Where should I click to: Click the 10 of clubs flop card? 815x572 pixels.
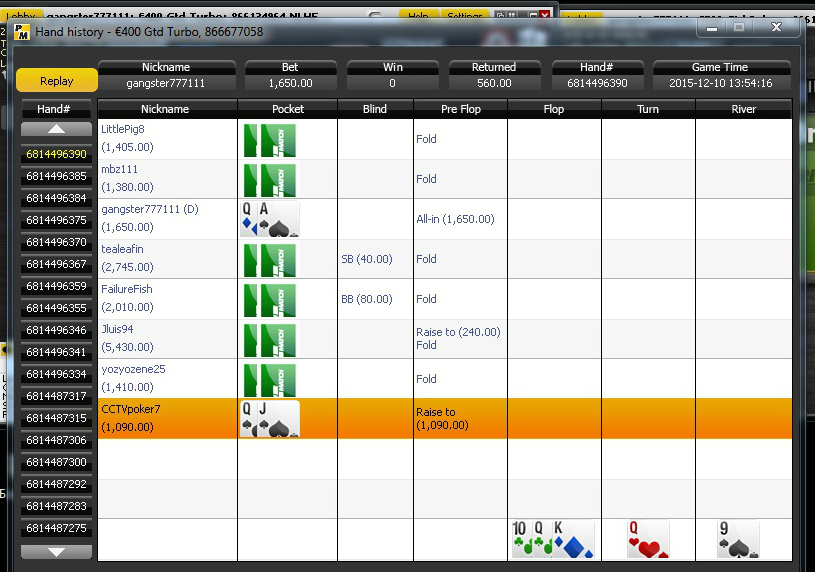tap(521, 539)
